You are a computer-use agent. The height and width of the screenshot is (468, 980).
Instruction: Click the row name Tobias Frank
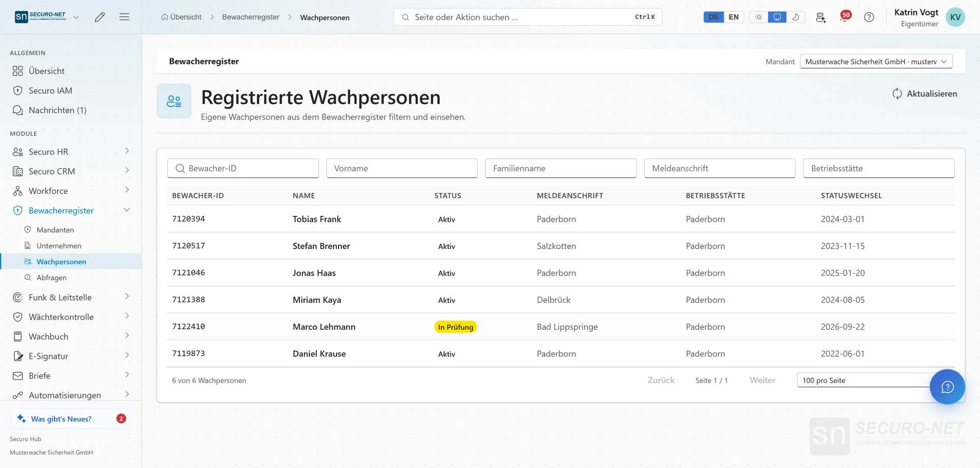317,219
